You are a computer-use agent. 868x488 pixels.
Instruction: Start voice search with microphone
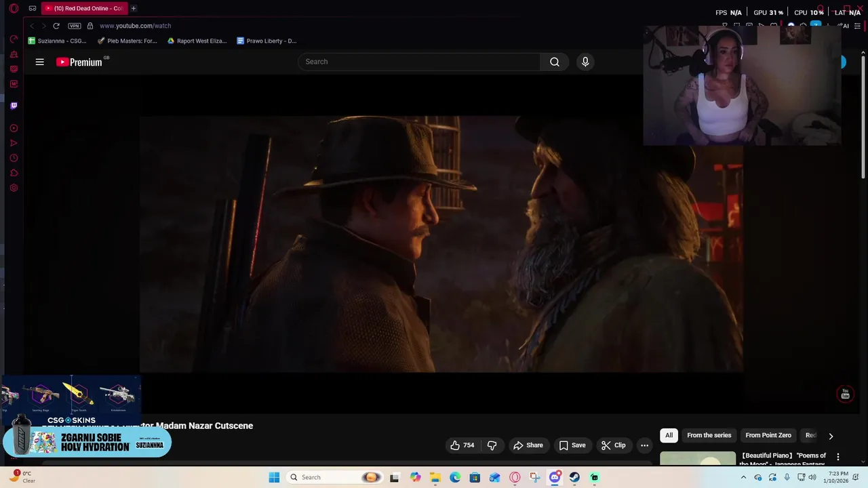tap(585, 62)
